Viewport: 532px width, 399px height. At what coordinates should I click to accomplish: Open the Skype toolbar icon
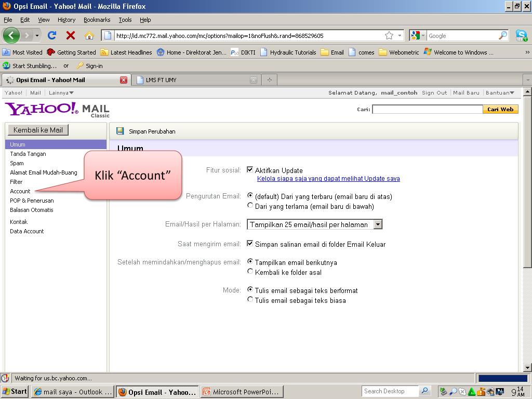pyautogui.click(x=522, y=35)
